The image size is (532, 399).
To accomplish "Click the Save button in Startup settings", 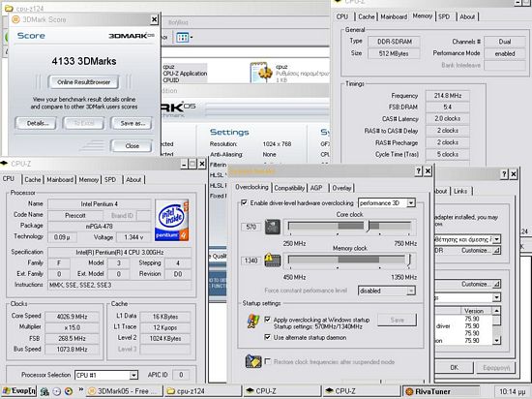I will tap(397, 320).
